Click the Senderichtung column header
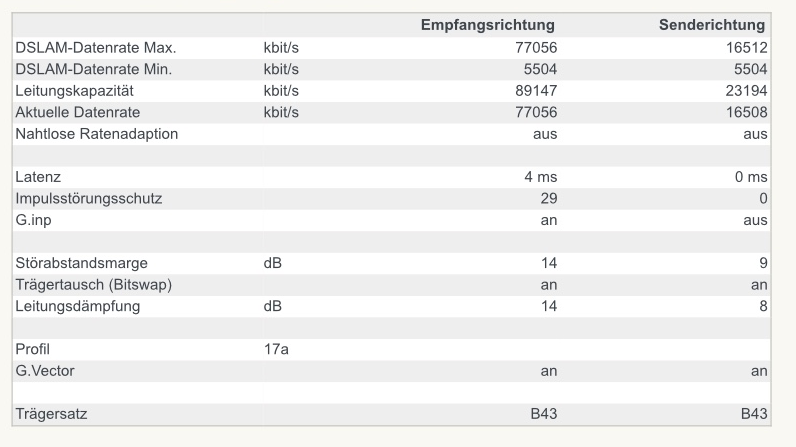This screenshot has width=796, height=447. point(712,24)
